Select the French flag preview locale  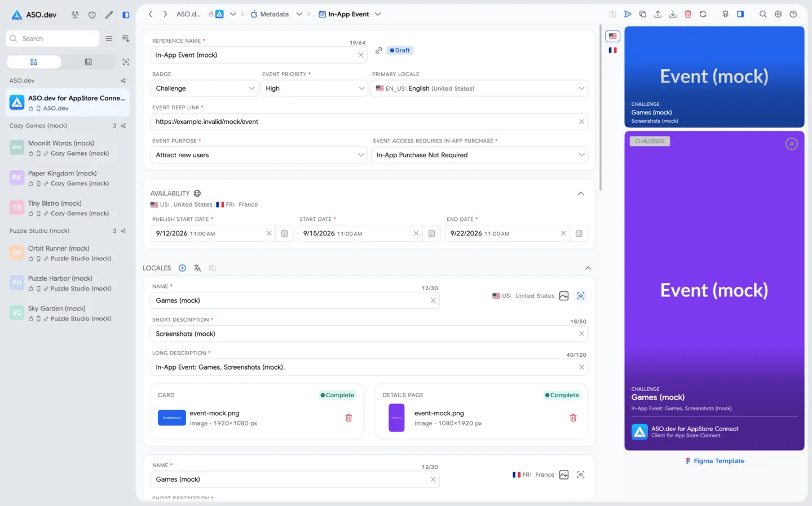coord(612,50)
